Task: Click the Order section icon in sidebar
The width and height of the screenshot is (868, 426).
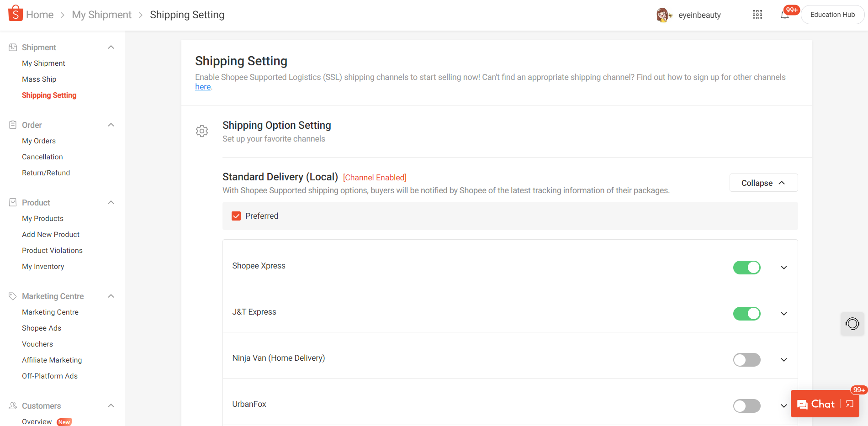Action: point(13,124)
